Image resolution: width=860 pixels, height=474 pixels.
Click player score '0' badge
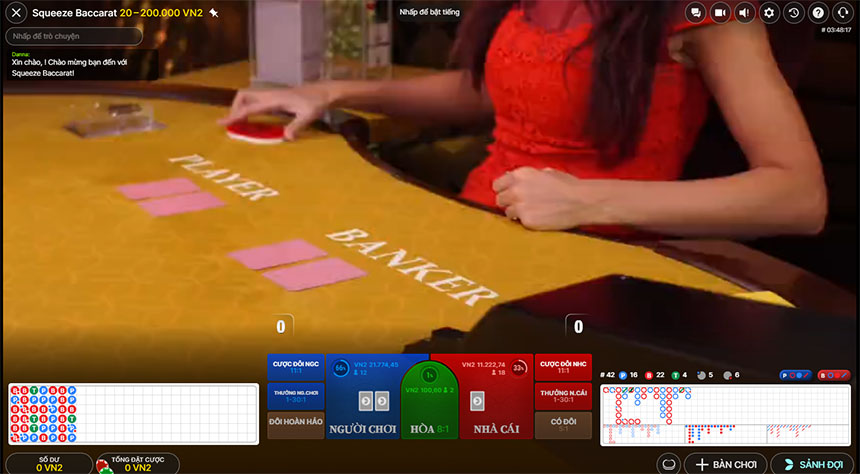click(x=281, y=327)
